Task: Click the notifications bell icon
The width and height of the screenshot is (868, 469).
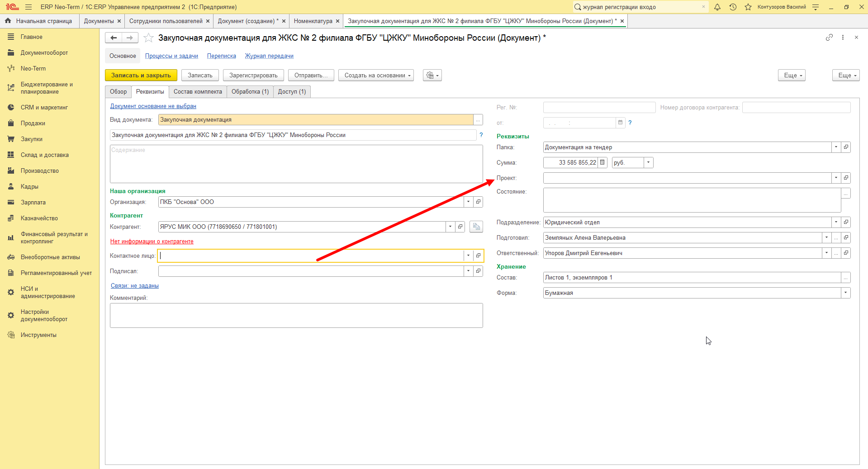Action: (x=717, y=7)
